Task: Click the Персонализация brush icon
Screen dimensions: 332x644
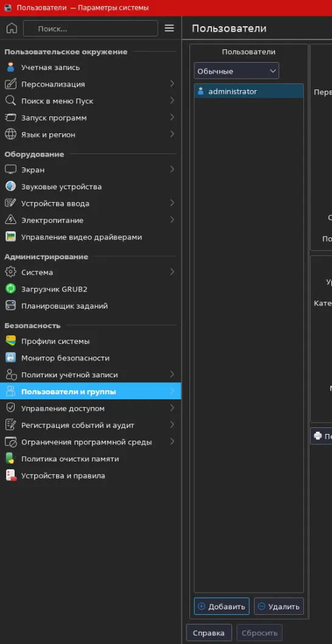Action: [10, 84]
